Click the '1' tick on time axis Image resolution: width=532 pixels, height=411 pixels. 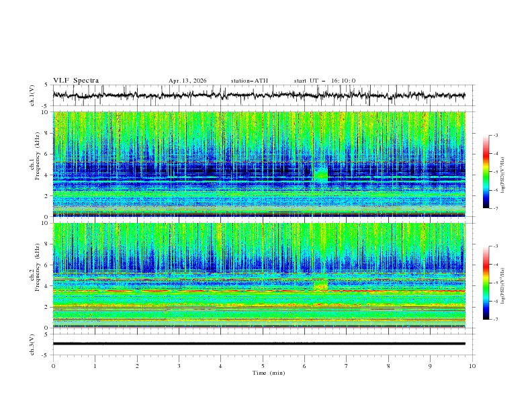coord(95,366)
